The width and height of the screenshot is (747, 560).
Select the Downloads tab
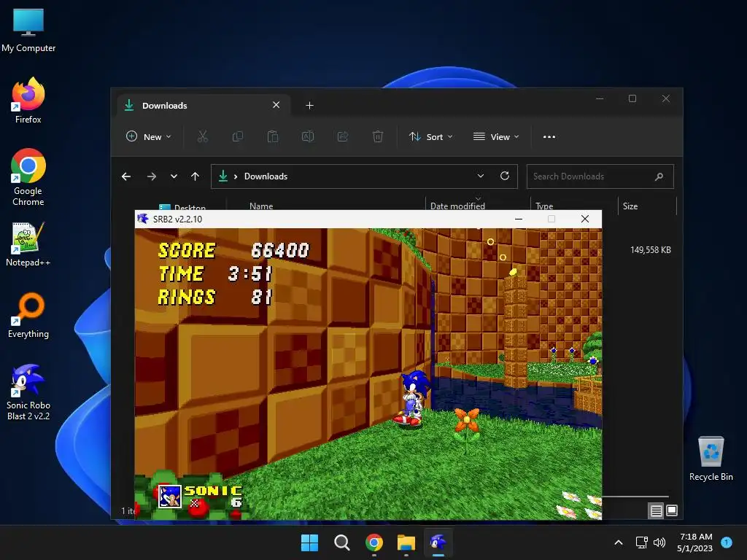coord(204,105)
